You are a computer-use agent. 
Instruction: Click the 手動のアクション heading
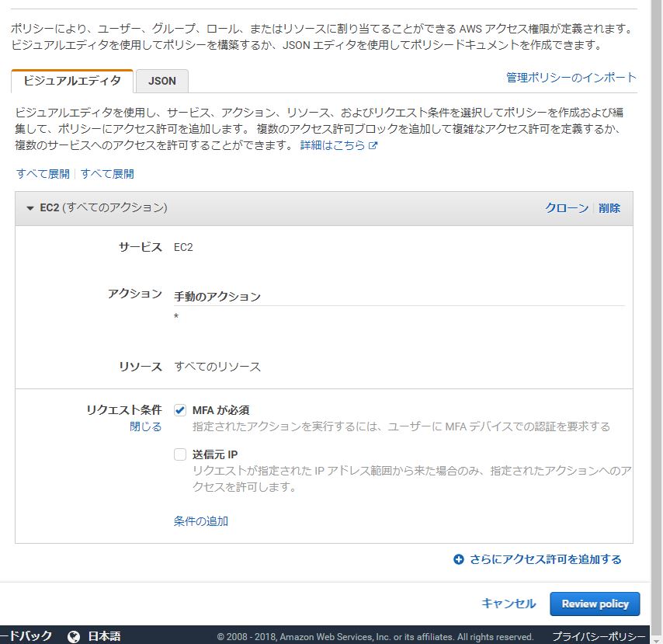coord(217,296)
